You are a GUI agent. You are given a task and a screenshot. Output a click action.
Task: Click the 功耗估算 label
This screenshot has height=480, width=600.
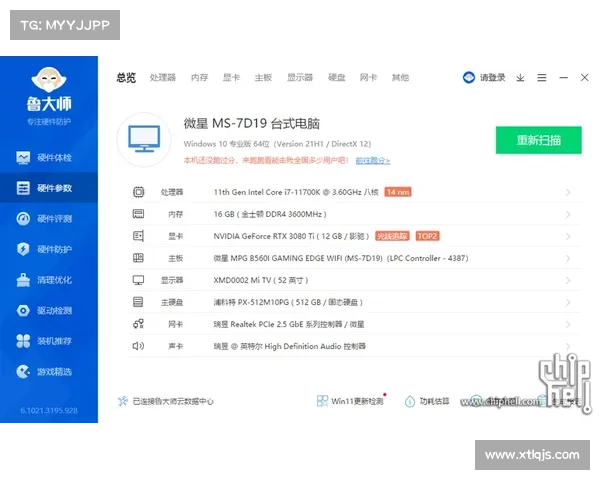coord(434,401)
